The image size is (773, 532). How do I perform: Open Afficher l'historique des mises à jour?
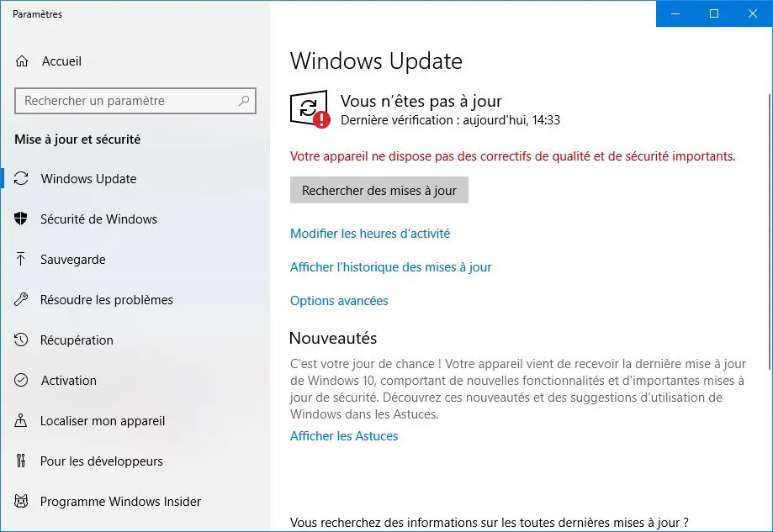(x=390, y=267)
